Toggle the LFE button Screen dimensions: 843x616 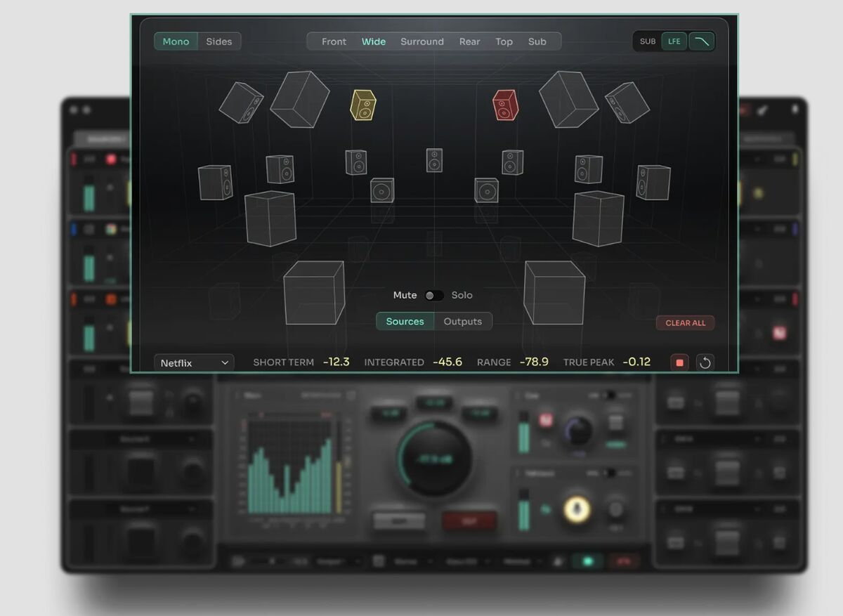pos(674,41)
